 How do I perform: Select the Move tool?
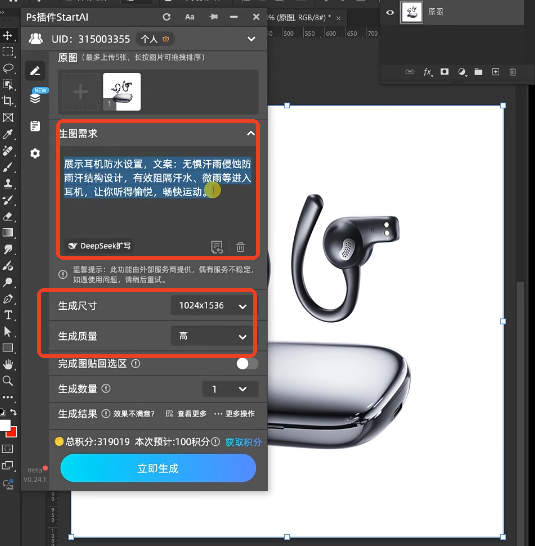tap(8, 36)
